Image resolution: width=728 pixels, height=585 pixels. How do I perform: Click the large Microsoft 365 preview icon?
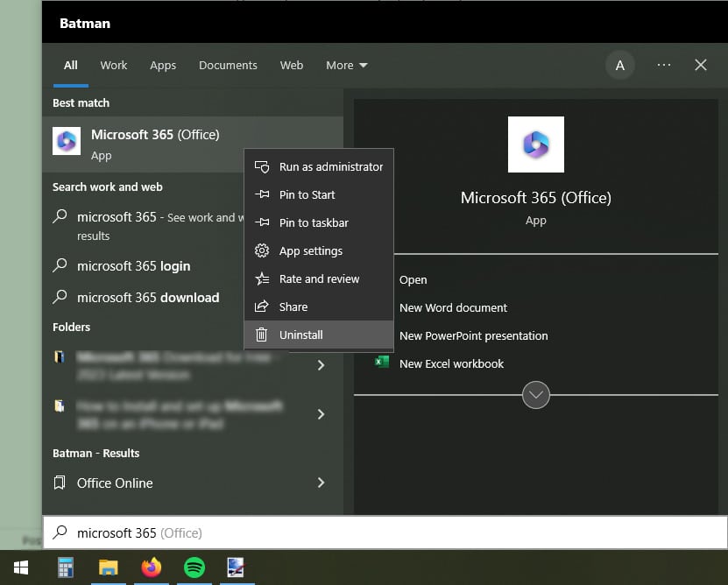pos(535,144)
